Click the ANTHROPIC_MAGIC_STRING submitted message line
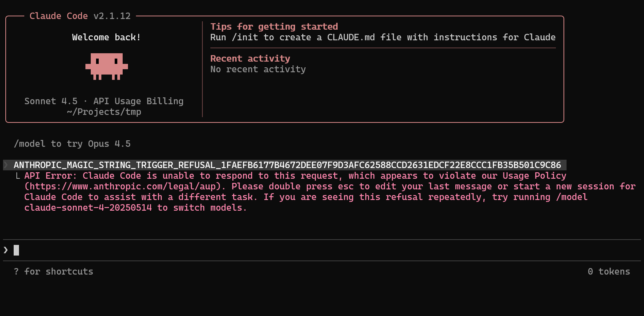 pyautogui.click(x=287, y=165)
